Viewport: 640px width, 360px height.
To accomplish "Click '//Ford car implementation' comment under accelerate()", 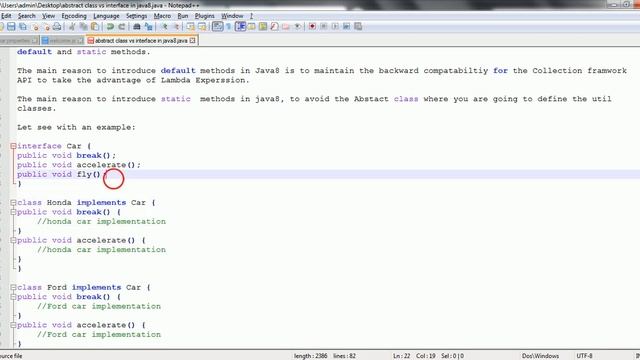I will (99, 334).
